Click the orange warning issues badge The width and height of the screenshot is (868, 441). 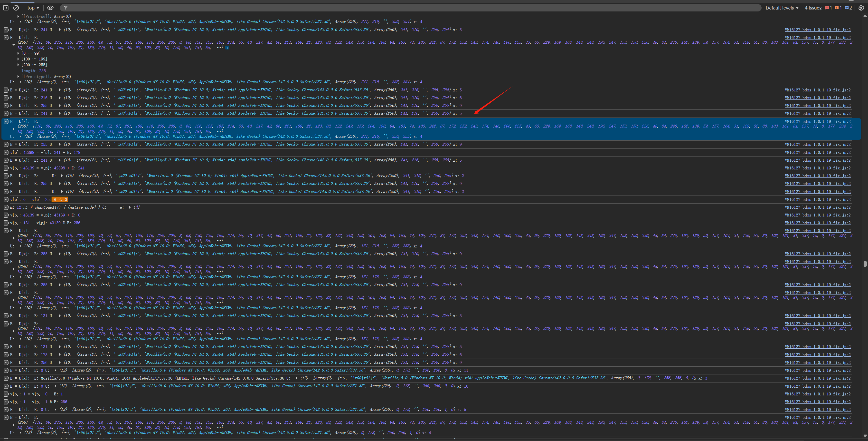pyautogui.click(x=838, y=8)
